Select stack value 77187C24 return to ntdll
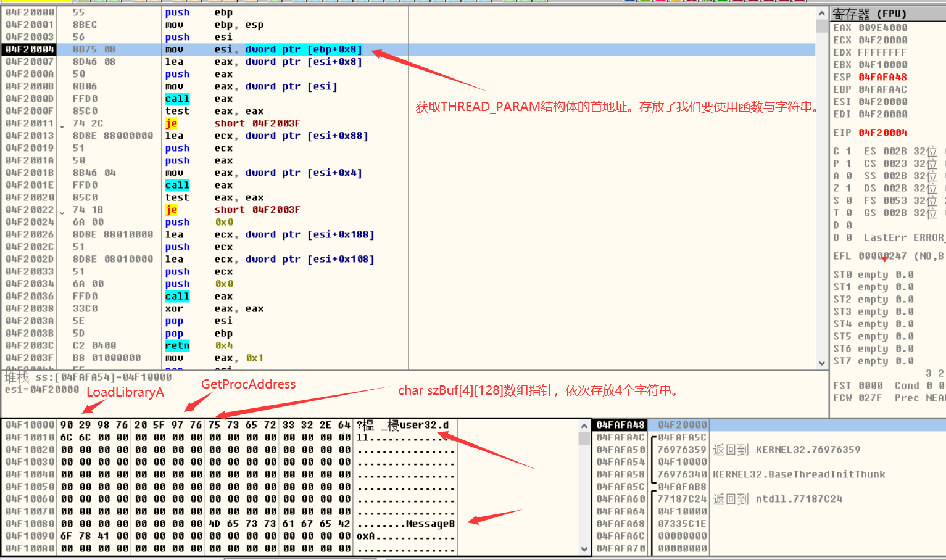Screen dimensions: 946x560 (x=682, y=499)
